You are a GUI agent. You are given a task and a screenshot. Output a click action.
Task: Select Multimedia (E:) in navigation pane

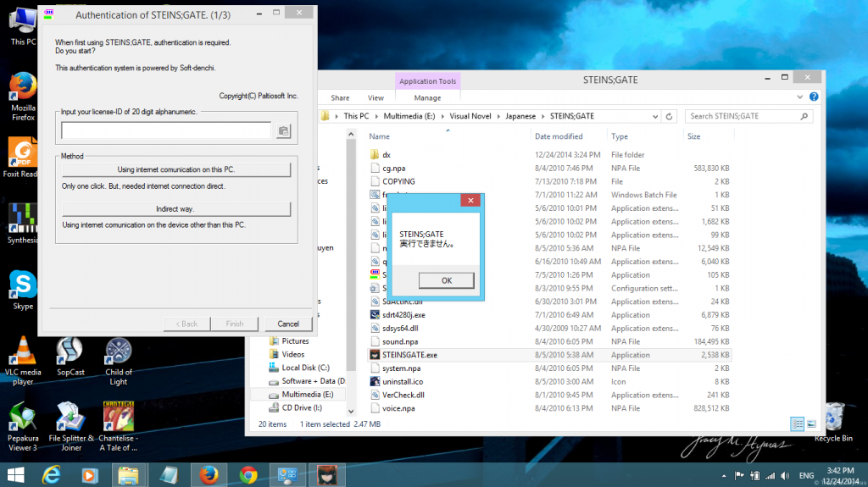(x=307, y=395)
